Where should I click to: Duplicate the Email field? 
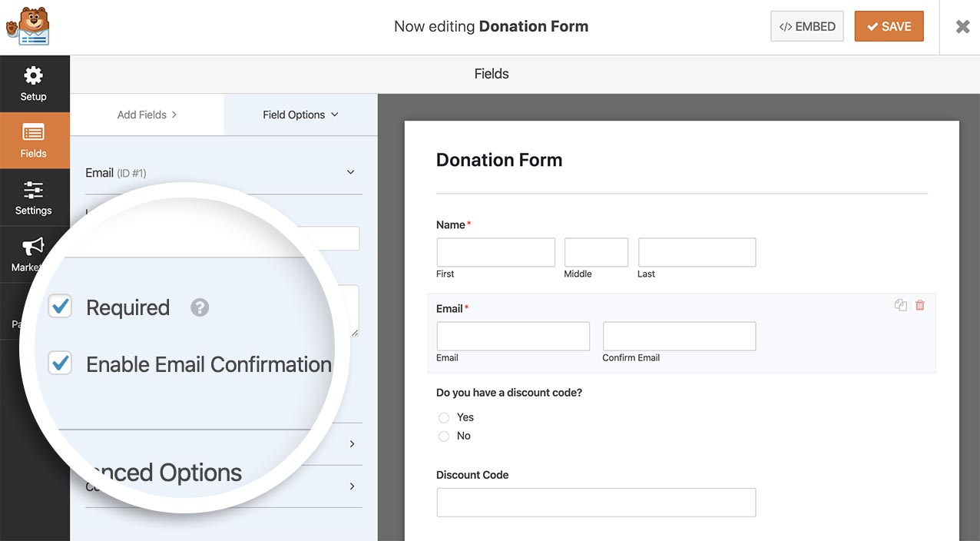[x=900, y=305]
